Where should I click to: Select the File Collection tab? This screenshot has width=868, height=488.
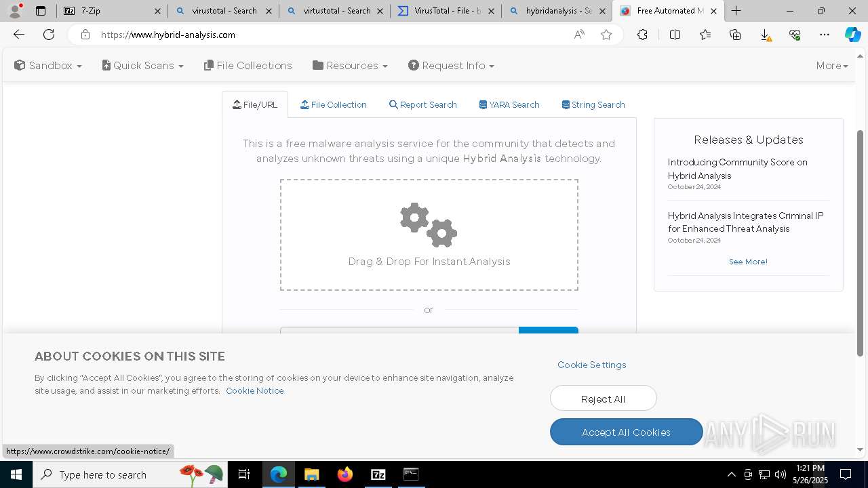334,104
